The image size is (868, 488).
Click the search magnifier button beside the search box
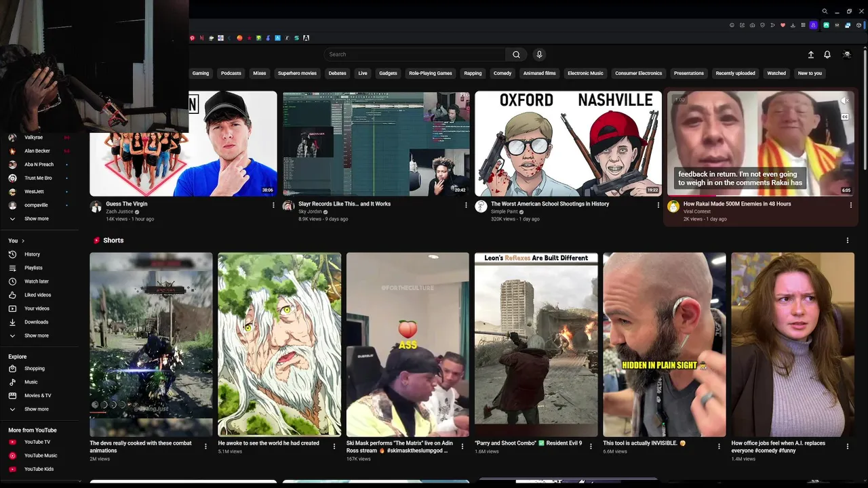click(x=516, y=54)
